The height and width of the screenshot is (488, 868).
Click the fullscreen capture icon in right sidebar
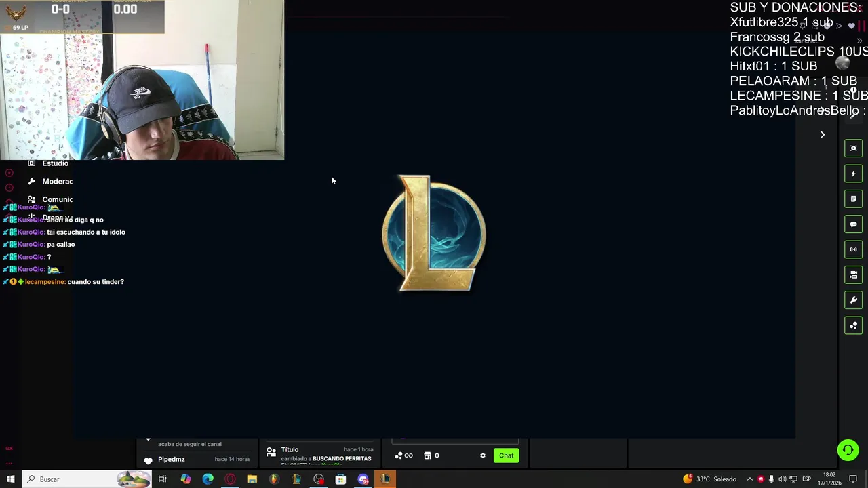853,148
